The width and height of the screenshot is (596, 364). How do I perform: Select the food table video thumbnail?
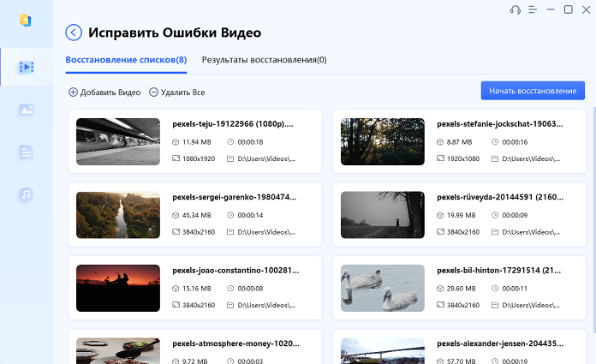click(118, 351)
